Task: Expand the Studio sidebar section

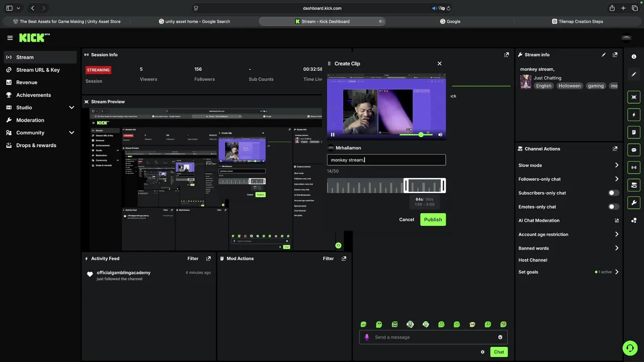Action: click(x=71, y=108)
